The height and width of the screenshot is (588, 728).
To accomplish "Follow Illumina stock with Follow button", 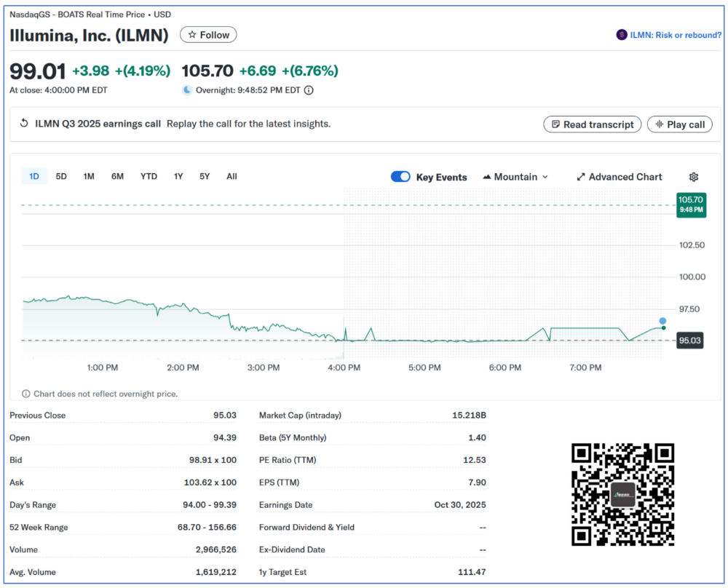I will click(x=208, y=35).
